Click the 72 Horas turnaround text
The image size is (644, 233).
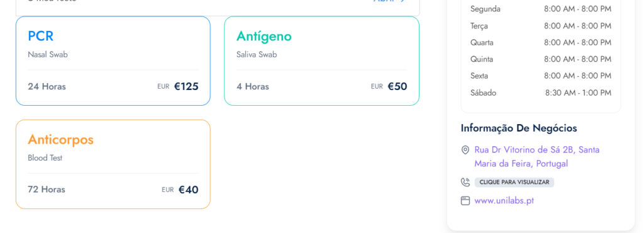(47, 190)
